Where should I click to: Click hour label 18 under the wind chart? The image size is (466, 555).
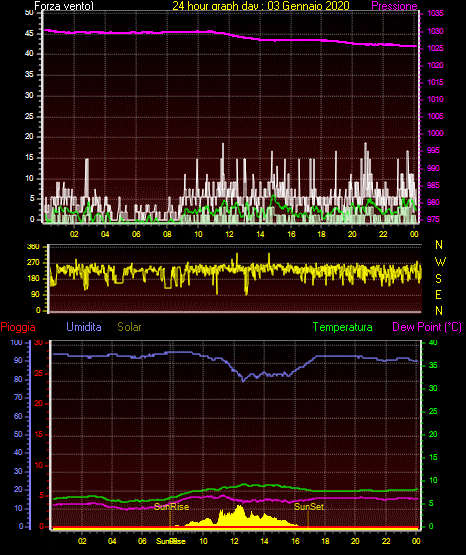[321, 234]
